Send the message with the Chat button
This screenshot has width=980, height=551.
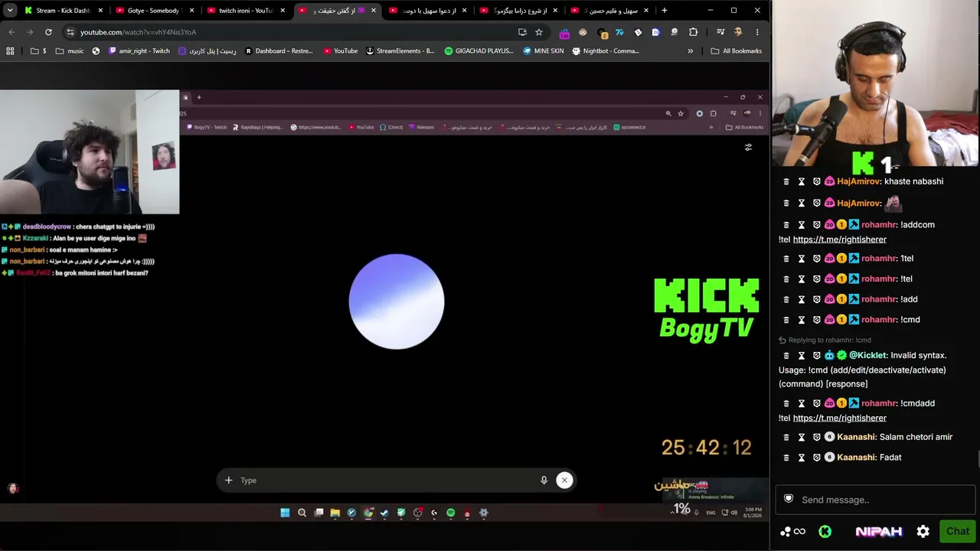(957, 531)
